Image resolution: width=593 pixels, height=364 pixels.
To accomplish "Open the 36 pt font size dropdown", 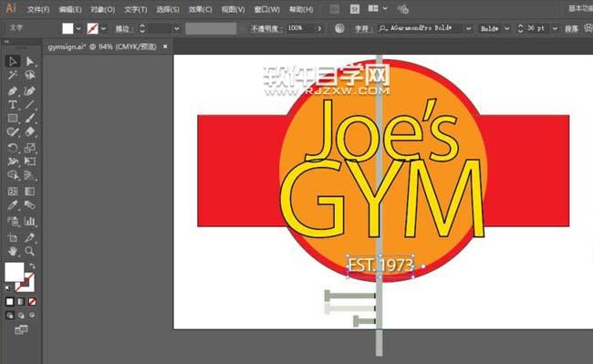I will coord(555,28).
